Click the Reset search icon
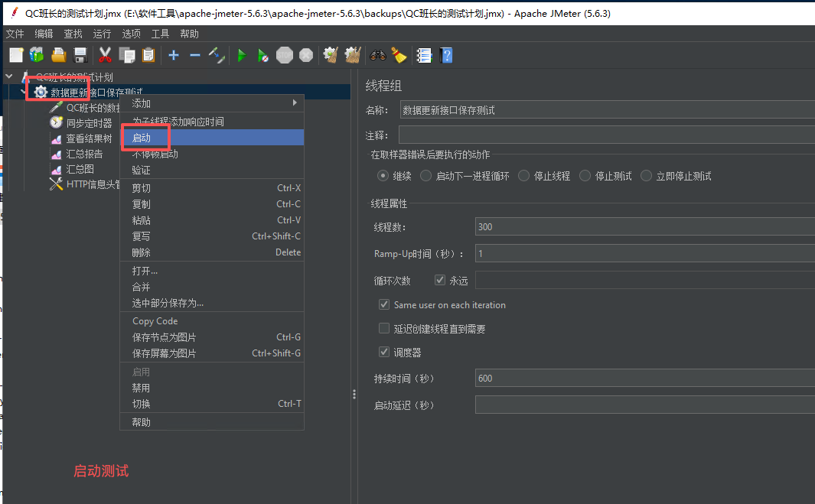815x504 pixels. coord(399,55)
